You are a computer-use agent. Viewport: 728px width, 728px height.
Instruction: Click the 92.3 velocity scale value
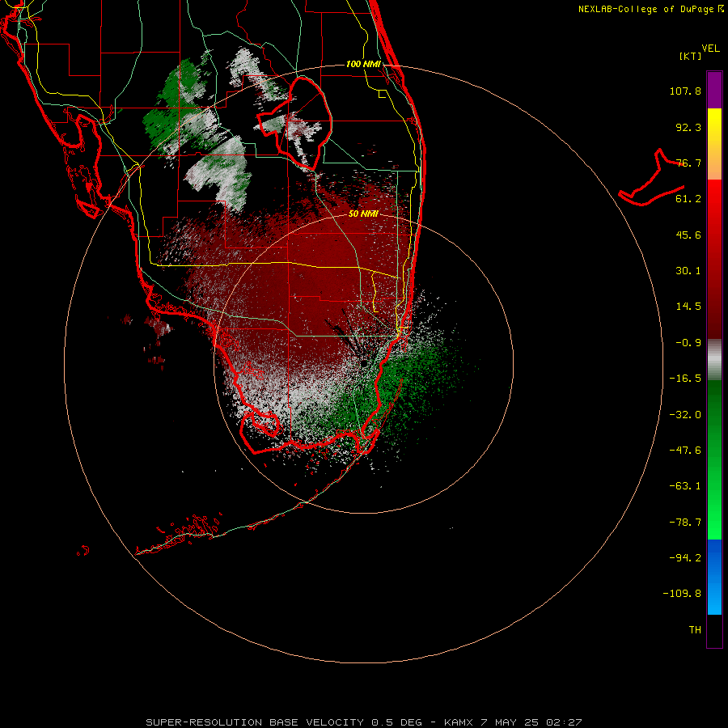click(688, 127)
